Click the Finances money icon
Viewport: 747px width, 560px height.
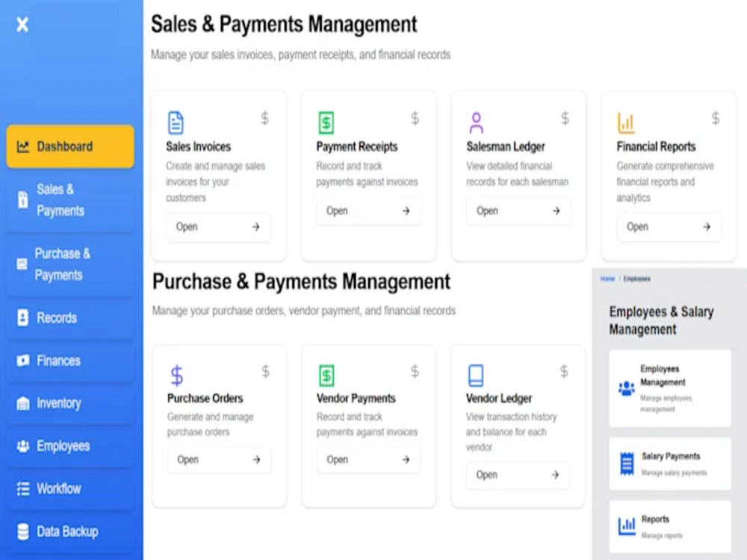[23, 361]
